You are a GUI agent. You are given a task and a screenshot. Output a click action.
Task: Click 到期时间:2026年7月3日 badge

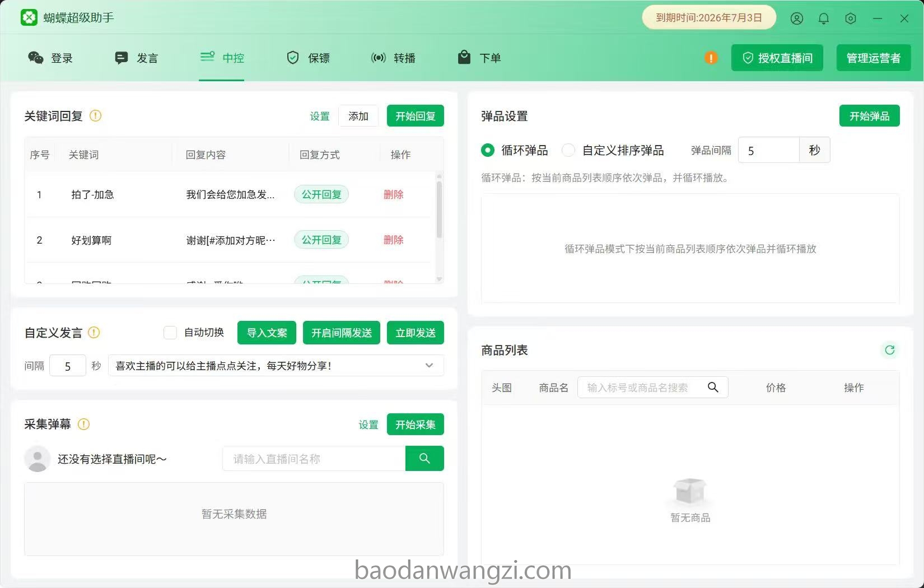(x=709, y=17)
